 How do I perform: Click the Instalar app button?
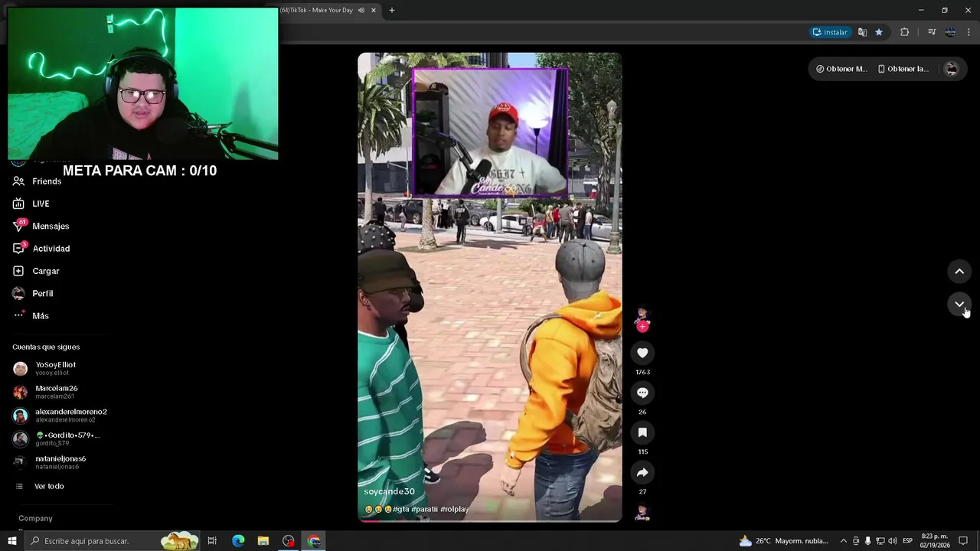click(830, 32)
